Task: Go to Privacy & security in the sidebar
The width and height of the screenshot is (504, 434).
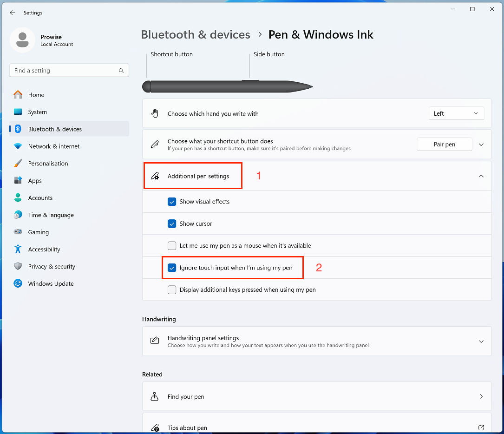Action: 52,266
